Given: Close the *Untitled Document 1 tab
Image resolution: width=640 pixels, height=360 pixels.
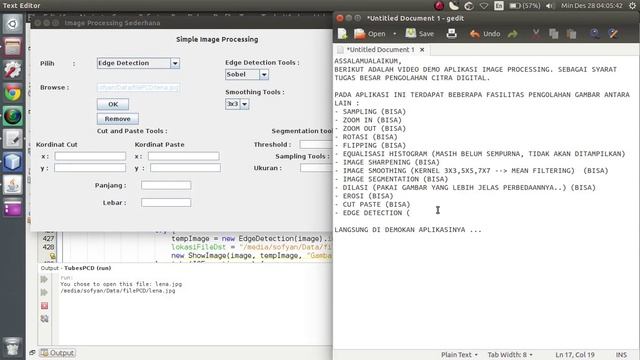Looking at the screenshot, I should (x=422, y=49).
